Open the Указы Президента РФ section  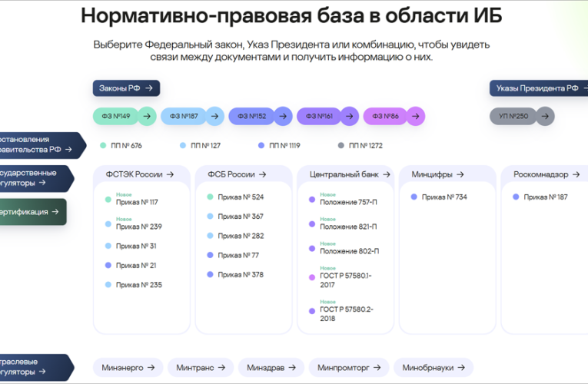click(x=539, y=88)
